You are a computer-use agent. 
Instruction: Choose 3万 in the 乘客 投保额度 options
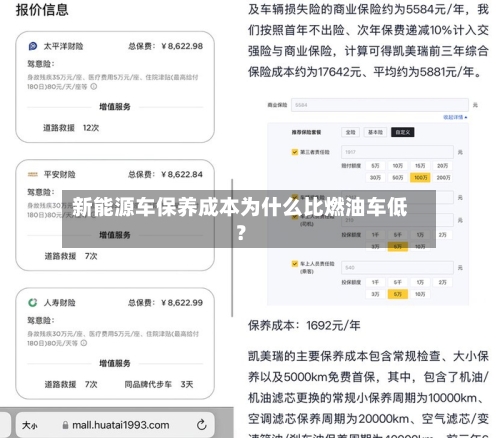375,294
